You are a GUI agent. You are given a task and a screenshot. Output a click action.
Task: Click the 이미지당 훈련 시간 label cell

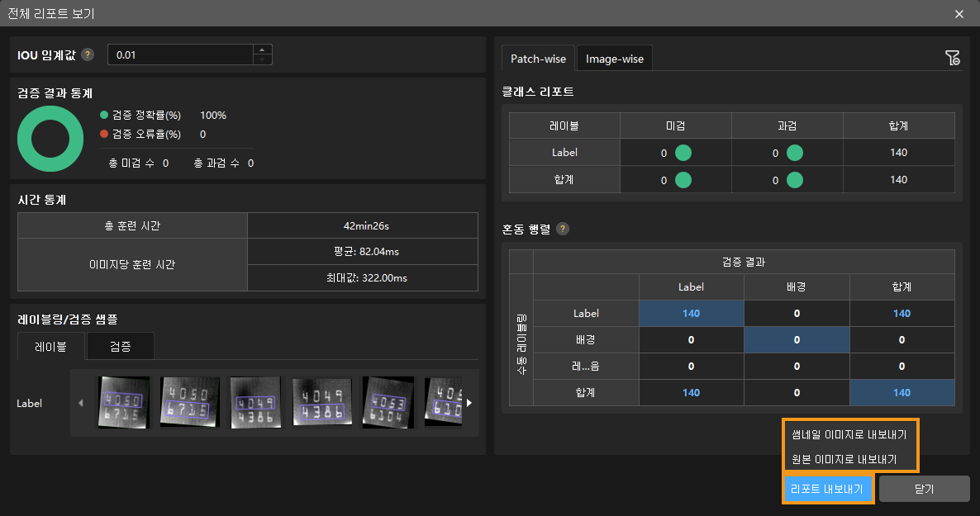tap(132, 265)
